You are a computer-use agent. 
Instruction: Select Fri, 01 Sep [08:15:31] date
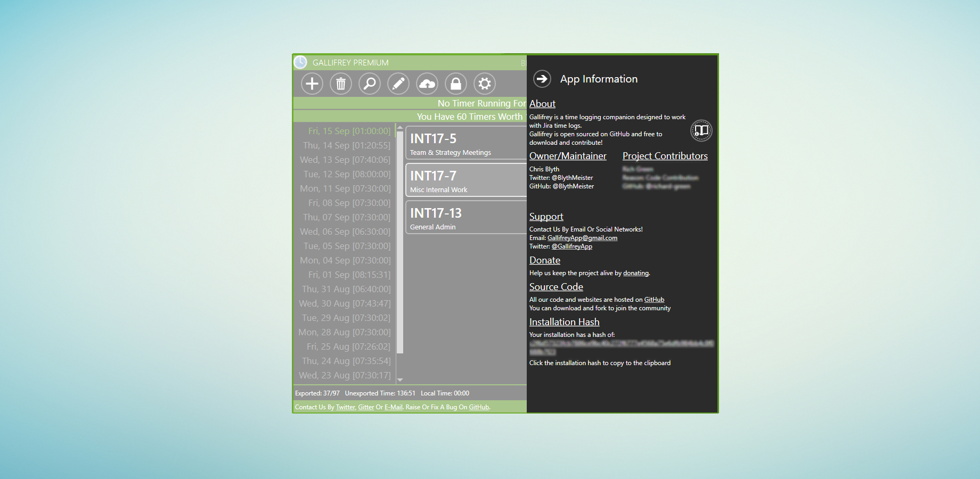(x=349, y=275)
